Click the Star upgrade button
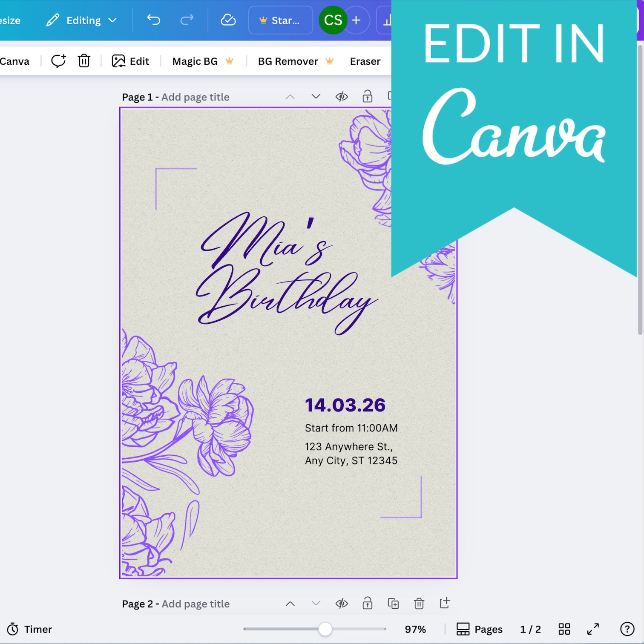This screenshot has height=644, width=644. (x=280, y=20)
